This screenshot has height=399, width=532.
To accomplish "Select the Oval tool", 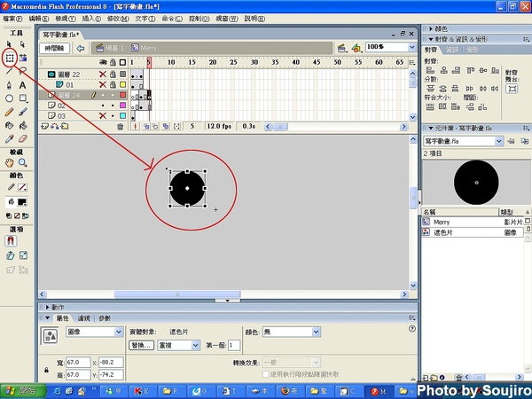I will click(9, 98).
